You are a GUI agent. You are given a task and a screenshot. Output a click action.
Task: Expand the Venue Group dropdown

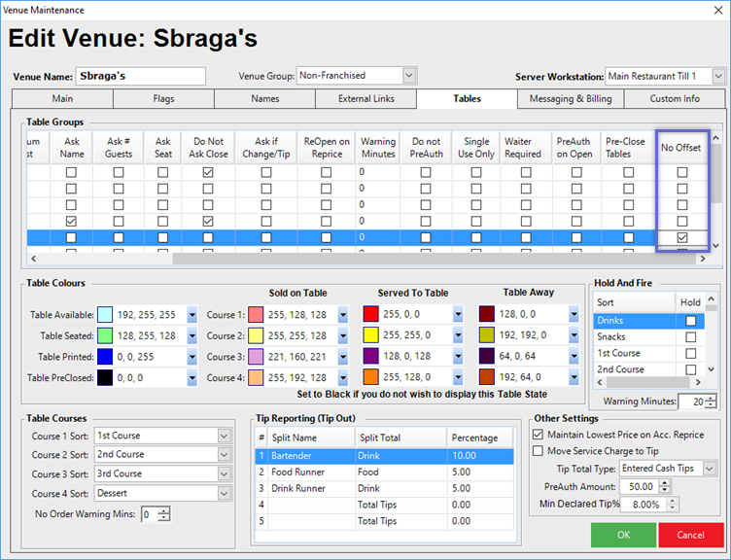coord(409,76)
